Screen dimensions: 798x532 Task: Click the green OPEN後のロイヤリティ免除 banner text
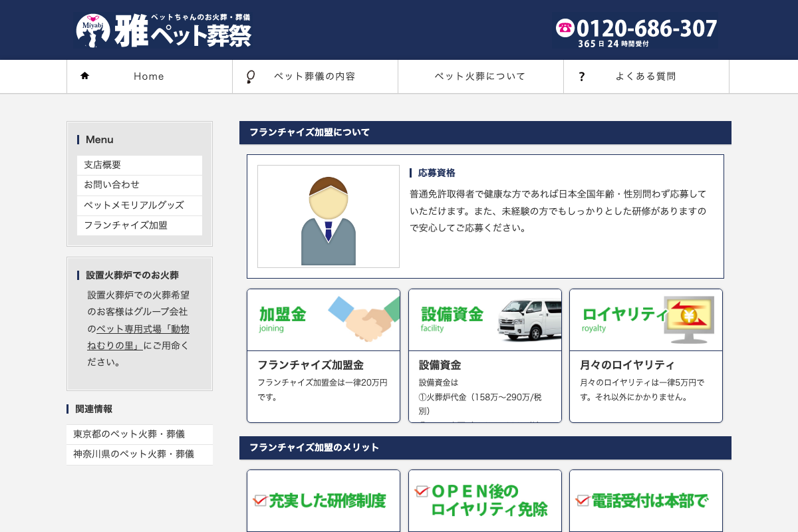(x=489, y=500)
